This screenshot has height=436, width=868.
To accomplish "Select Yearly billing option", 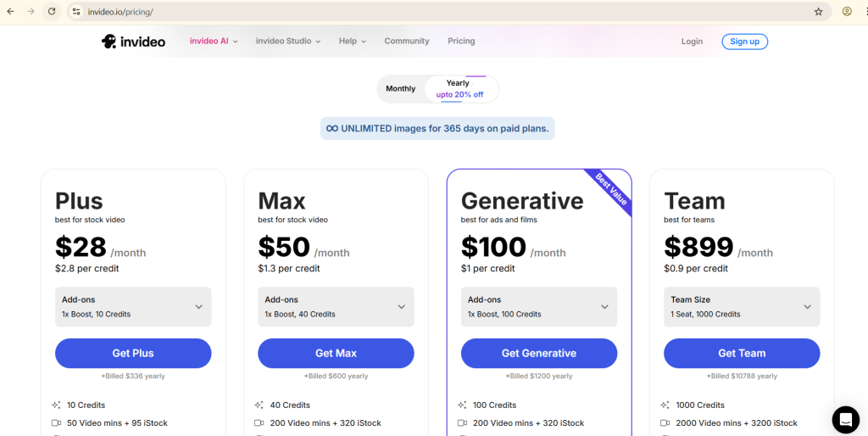I will click(x=459, y=89).
